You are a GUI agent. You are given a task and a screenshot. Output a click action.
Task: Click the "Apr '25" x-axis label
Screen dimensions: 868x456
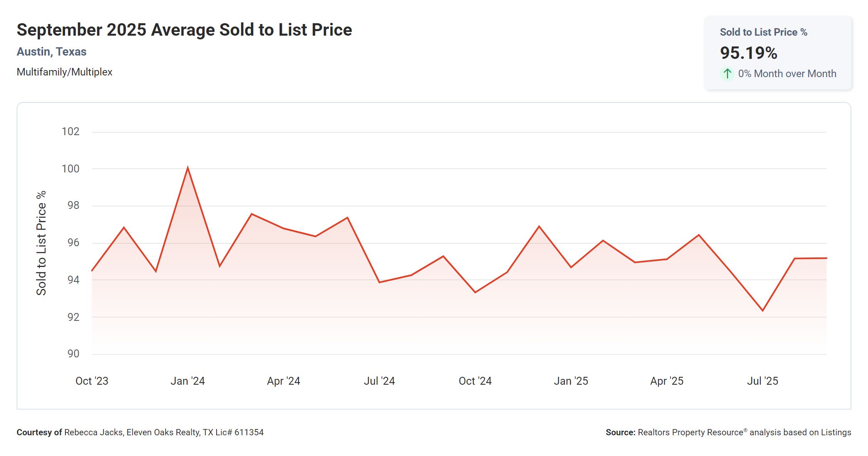(667, 381)
